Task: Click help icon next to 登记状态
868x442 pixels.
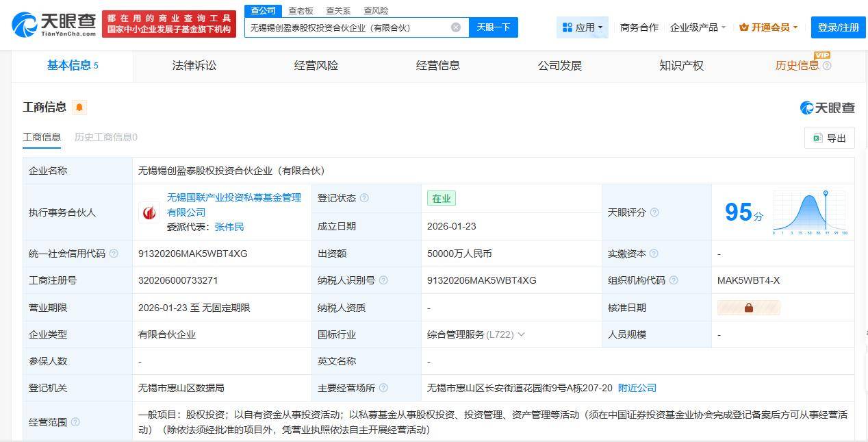Action: tap(364, 198)
